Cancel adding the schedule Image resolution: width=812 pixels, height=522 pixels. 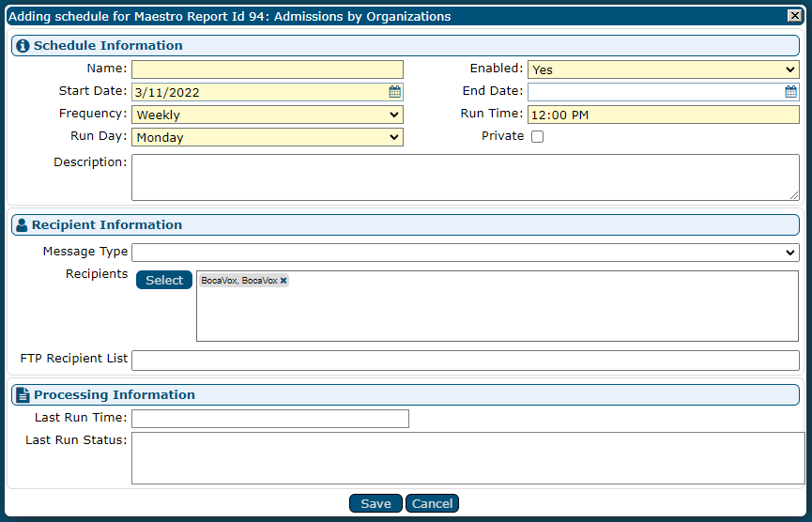(x=432, y=504)
